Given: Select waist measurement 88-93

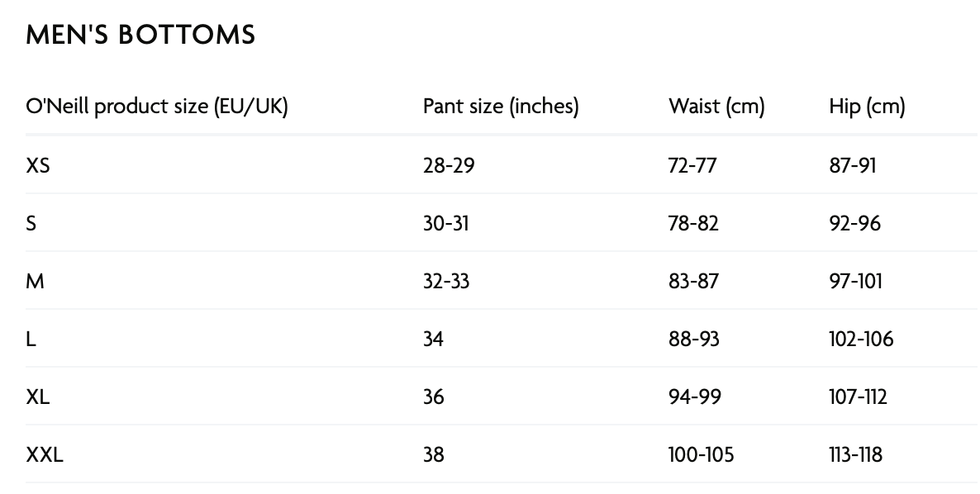Looking at the screenshot, I should [x=694, y=339].
